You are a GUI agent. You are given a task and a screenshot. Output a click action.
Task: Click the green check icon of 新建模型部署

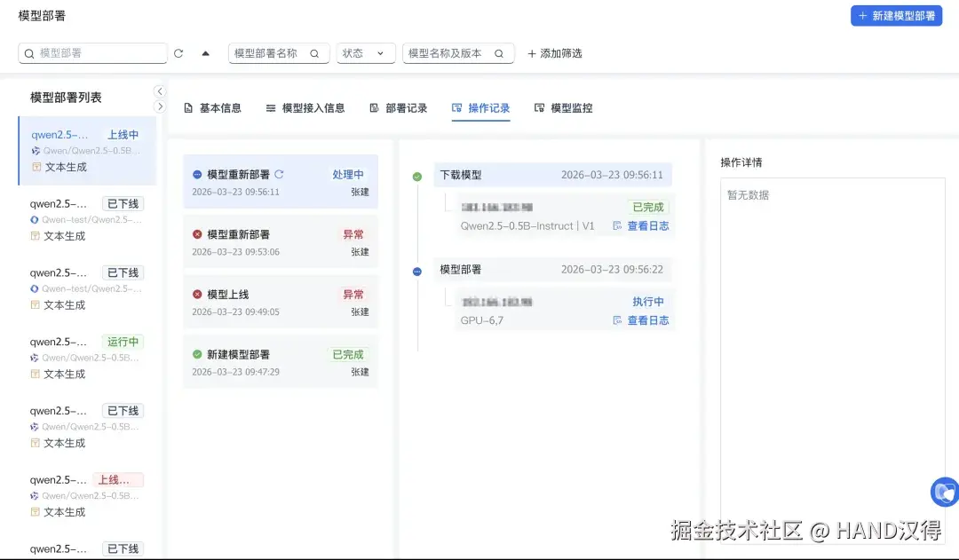point(197,354)
